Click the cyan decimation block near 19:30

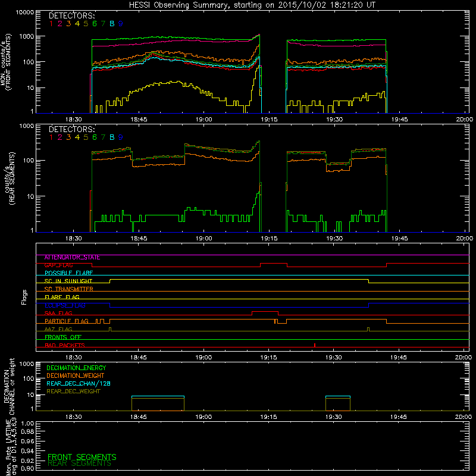pyautogui.click(x=338, y=397)
